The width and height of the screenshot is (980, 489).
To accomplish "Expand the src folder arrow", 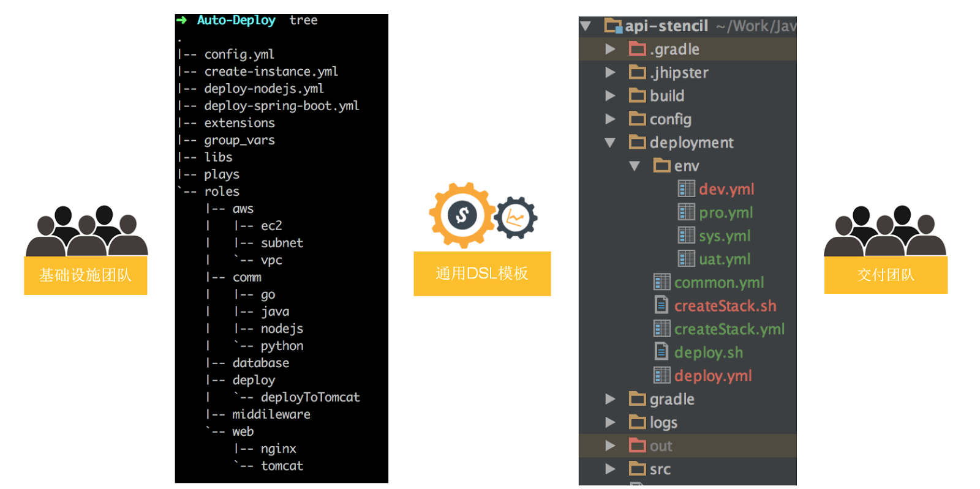I will pos(610,469).
